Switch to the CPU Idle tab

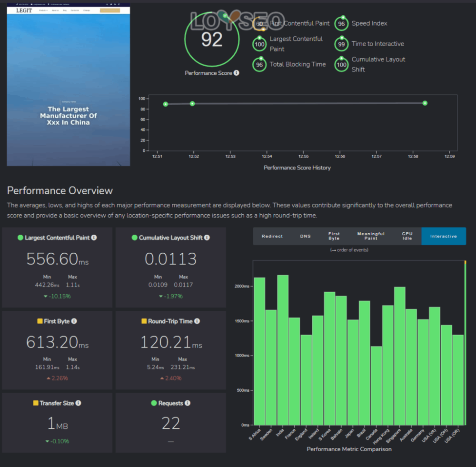coord(407,236)
